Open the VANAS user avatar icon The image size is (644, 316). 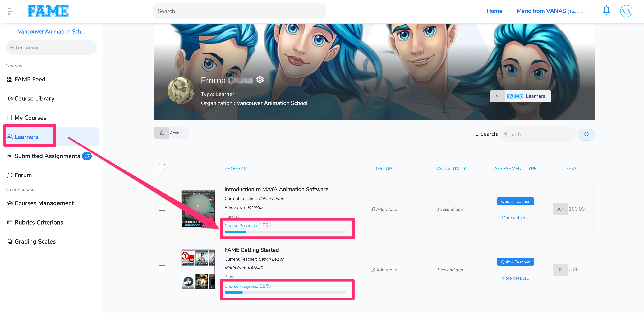pos(626,11)
